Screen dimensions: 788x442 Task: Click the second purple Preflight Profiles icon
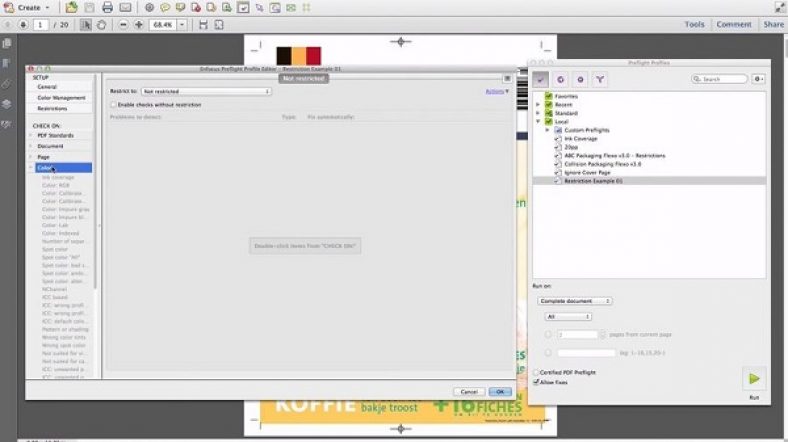coord(560,79)
